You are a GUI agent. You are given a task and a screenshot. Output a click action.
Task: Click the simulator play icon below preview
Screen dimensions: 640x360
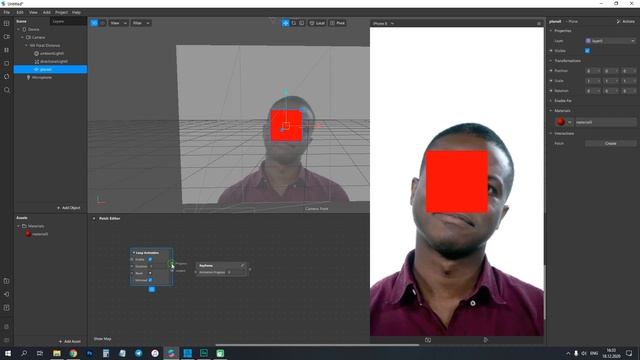(485, 340)
